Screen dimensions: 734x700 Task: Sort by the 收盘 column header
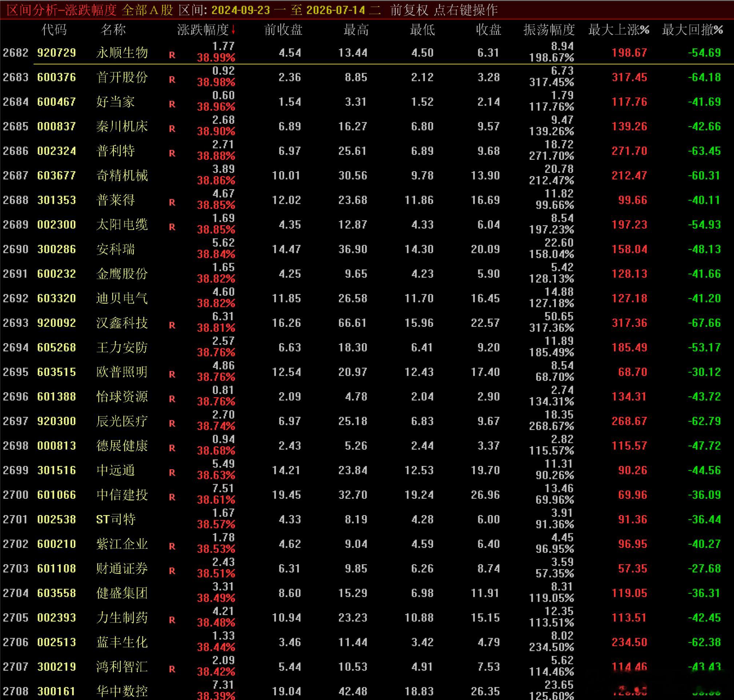coord(488,30)
